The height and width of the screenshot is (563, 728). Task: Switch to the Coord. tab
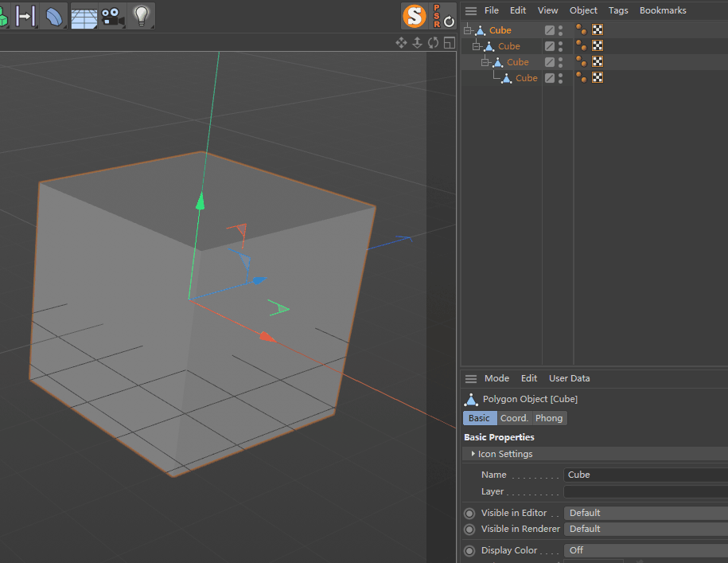click(515, 418)
